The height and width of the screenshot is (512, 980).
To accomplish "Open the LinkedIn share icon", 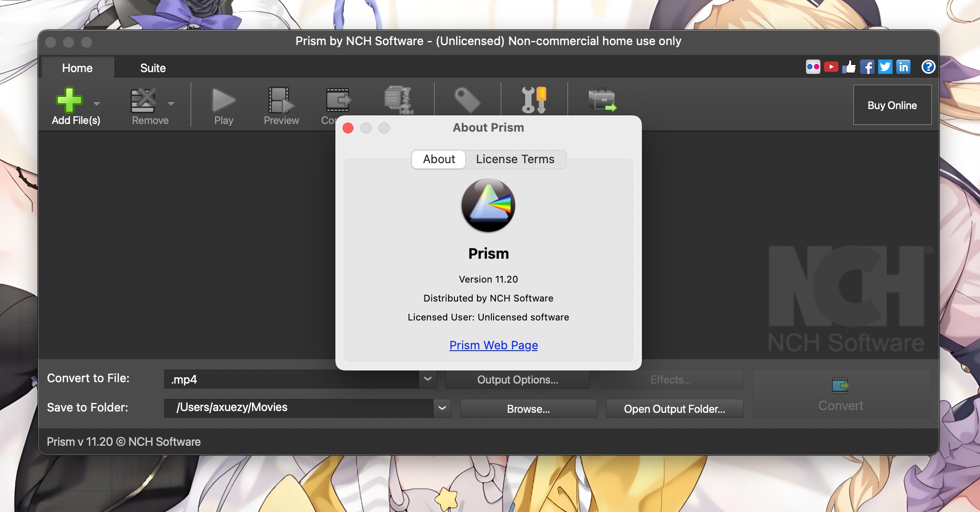I will point(903,67).
